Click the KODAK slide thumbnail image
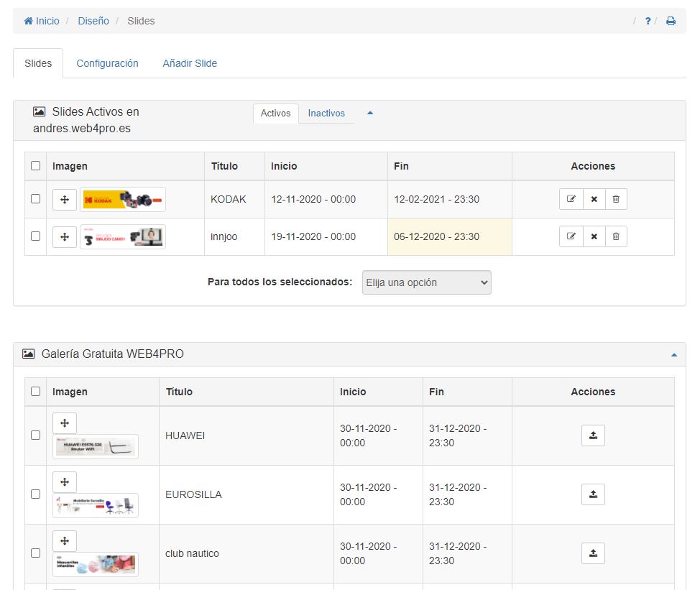Image resolution: width=700 pixels, height=590 pixels. click(123, 200)
